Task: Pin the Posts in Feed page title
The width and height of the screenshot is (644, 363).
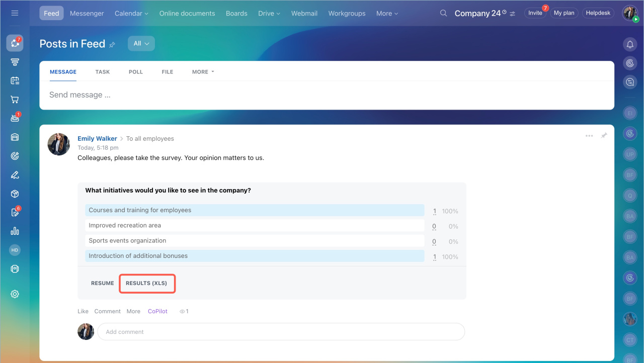Action: [x=112, y=45]
